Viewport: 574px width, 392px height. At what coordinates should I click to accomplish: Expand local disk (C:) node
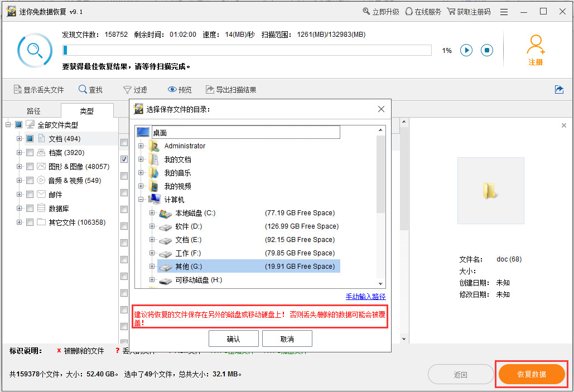coord(152,212)
